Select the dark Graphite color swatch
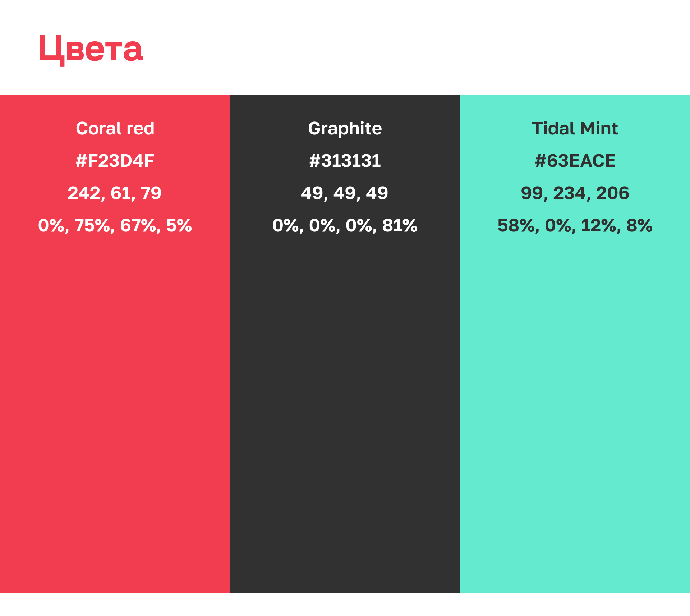Screen dimensions: 690x616 (345, 395)
